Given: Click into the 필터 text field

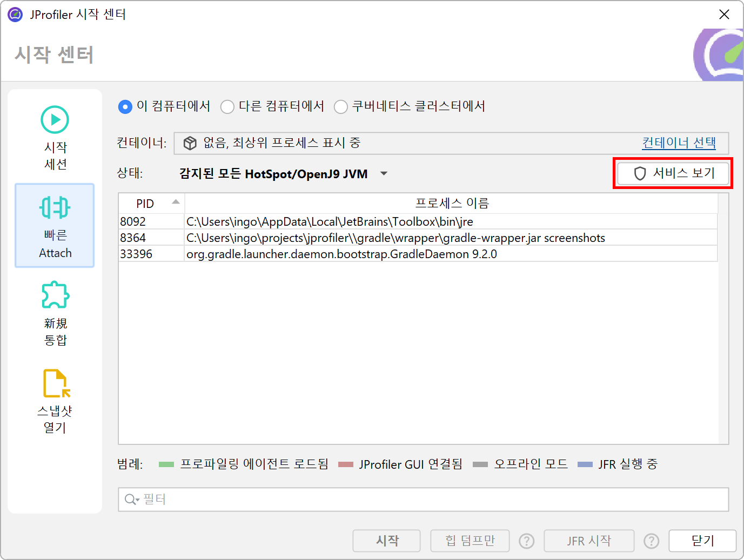Looking at the screenshot, I should 432,500.
